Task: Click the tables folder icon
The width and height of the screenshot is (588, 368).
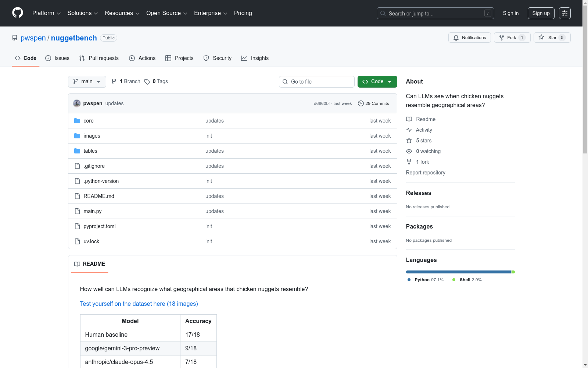Action: tap(77, 151)
